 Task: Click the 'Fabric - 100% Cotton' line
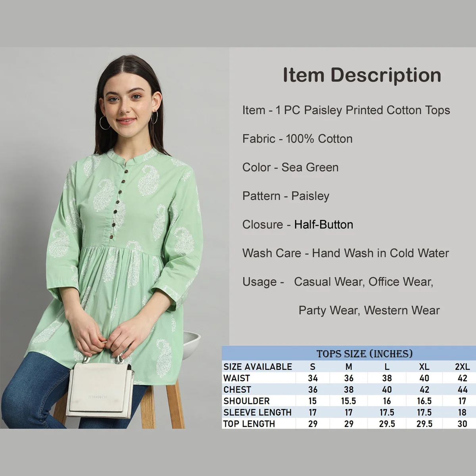point(297,139)
